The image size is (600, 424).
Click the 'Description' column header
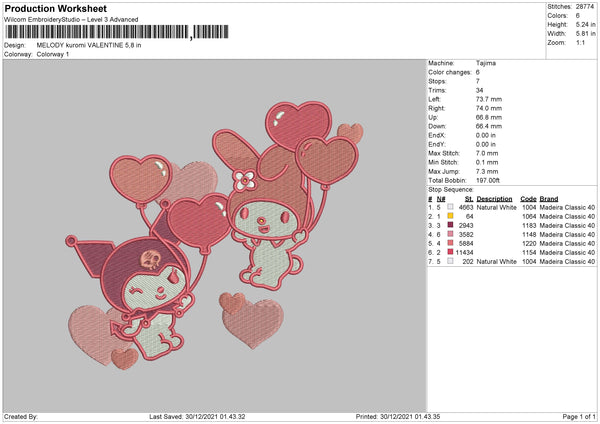[494, 199]
